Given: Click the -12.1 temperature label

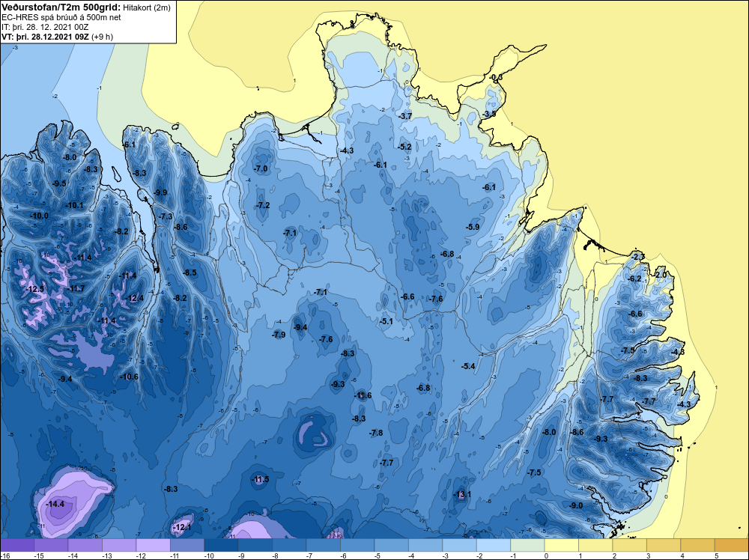Looking at the screenshot, I should pyautogui.click(x=182, y=527).
